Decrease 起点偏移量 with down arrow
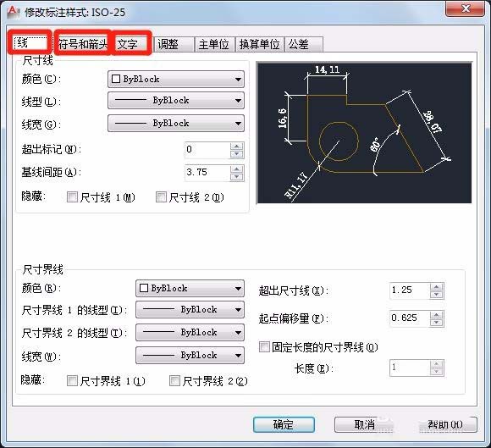The image size is (491, 448). pos(437,323)
